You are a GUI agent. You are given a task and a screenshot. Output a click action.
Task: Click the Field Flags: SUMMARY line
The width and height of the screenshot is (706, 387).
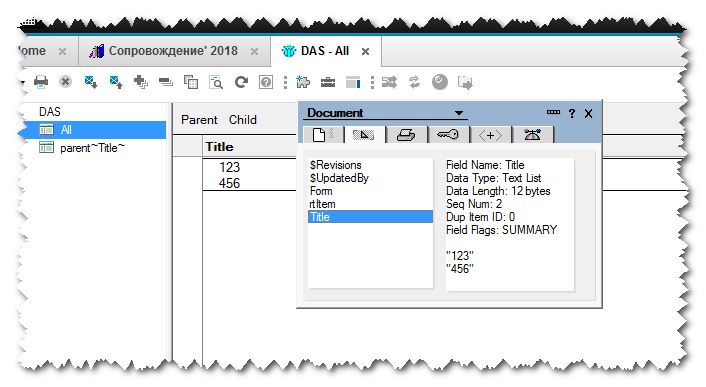(502, 230)
